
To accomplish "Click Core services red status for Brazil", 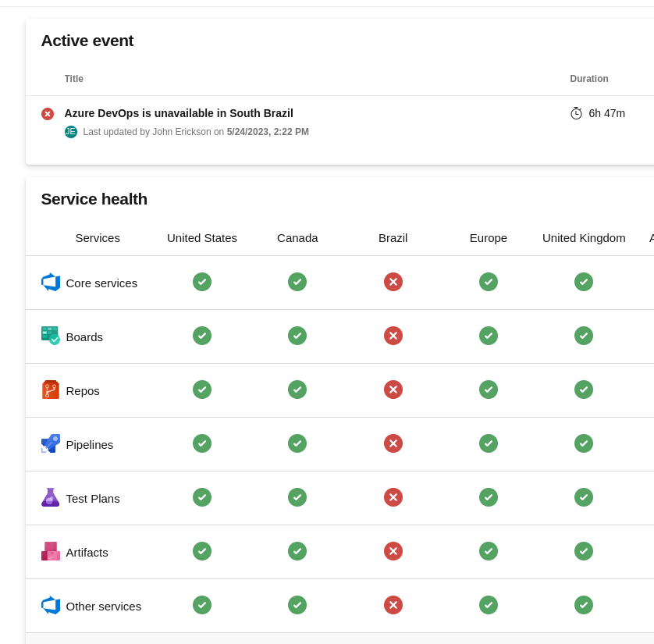I will point(393,282).
